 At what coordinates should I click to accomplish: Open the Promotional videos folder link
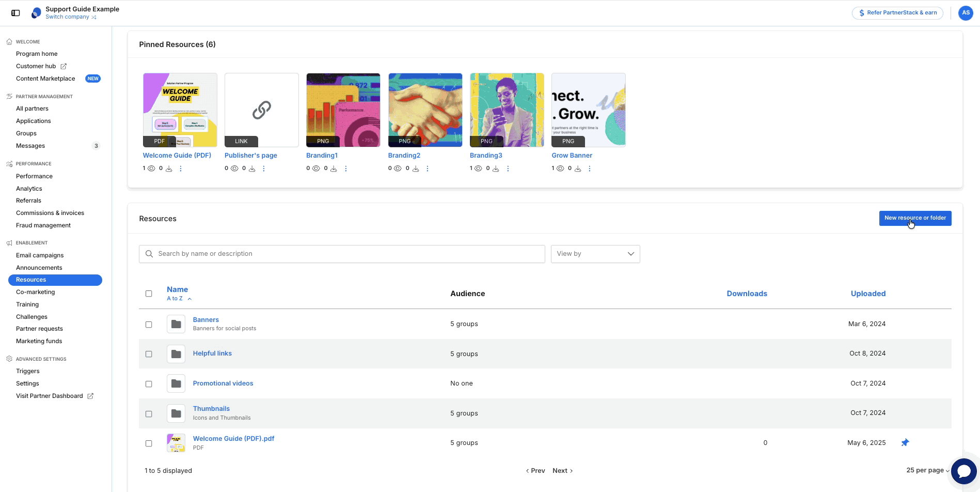click(223, 383)
